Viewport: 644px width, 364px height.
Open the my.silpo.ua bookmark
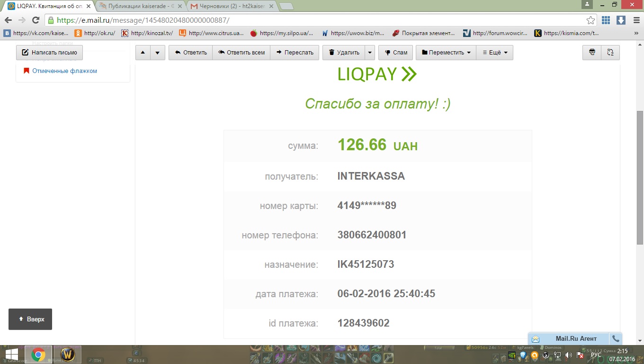[282, 33]
